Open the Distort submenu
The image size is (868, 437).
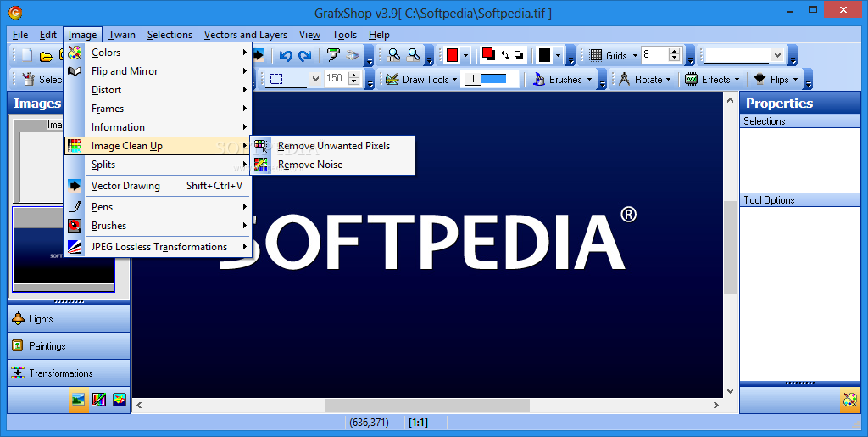pyautogui.click(x=158, y=90)
